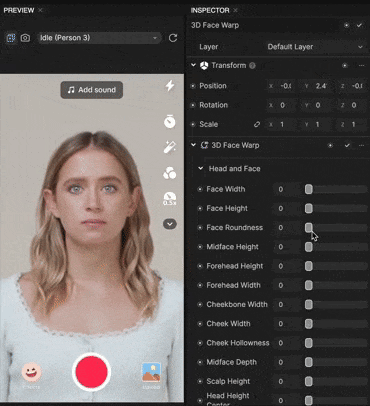
Task: Click the keyframe dot for Forehead Width
Action: 200,285
